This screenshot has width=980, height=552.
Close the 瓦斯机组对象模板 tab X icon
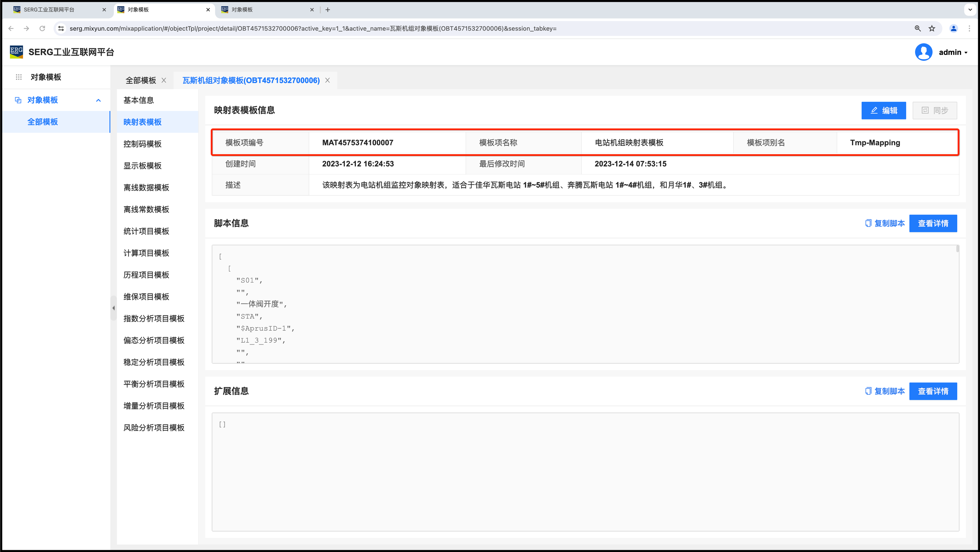[328, 80]
